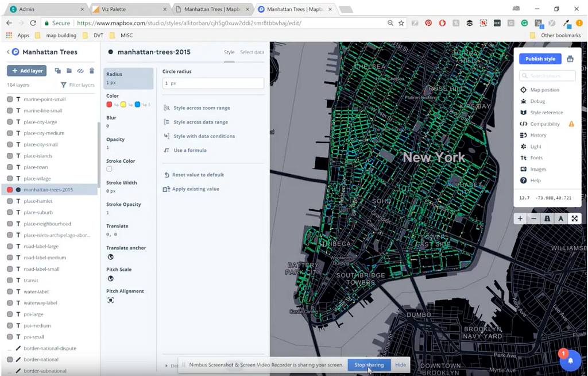Select the Stroke Width property
The width and height of the screenshot is (588, 376).
[128, 187]
